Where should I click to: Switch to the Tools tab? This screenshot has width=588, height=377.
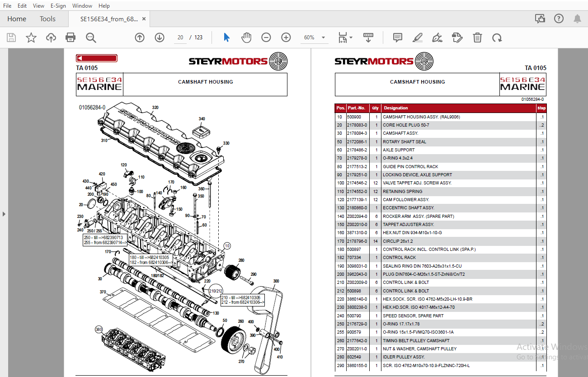(47, 19)
